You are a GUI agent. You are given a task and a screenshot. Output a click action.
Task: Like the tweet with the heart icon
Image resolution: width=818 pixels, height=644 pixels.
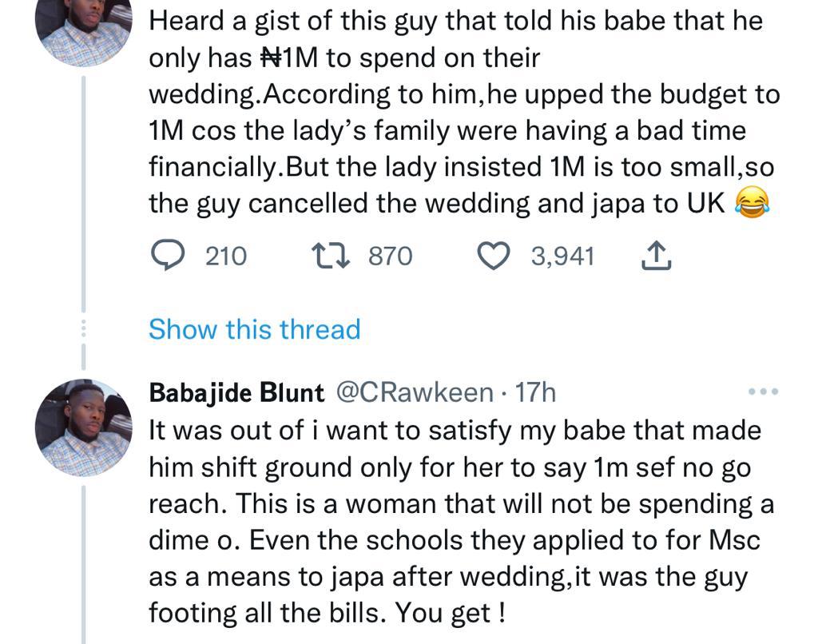[493, 256]
